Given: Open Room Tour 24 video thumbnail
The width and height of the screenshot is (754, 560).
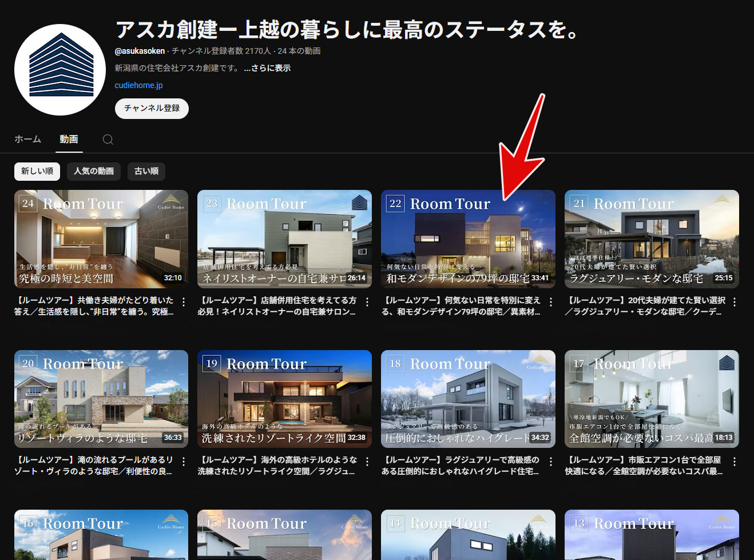Looking at the screenshot, I should [101, 239].
